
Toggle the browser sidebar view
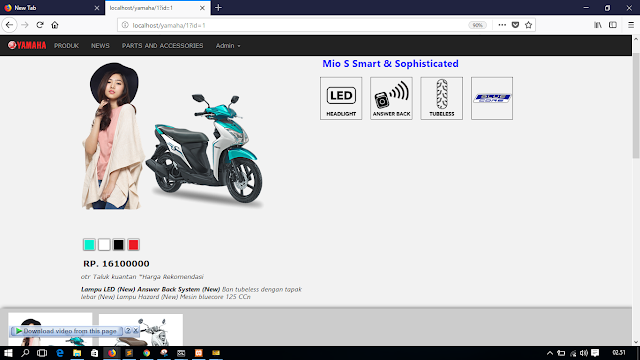(x=613, y=25)
